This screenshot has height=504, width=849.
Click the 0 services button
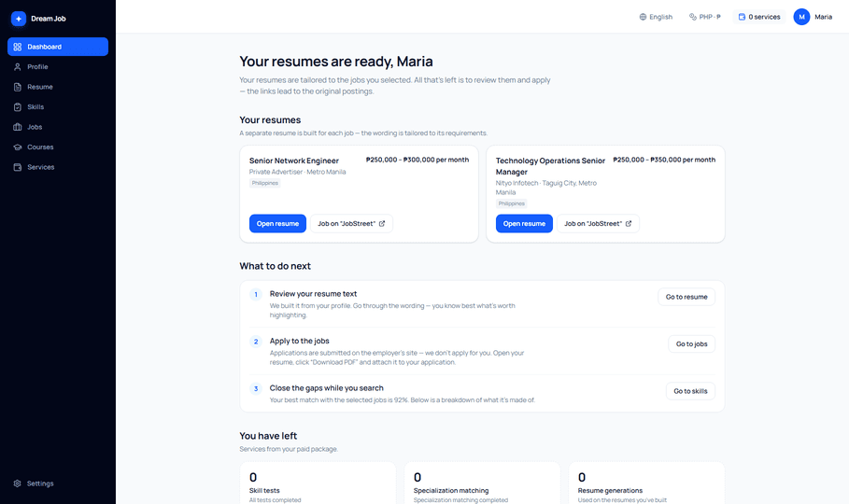pyautogui.click(x=759, y=17)
